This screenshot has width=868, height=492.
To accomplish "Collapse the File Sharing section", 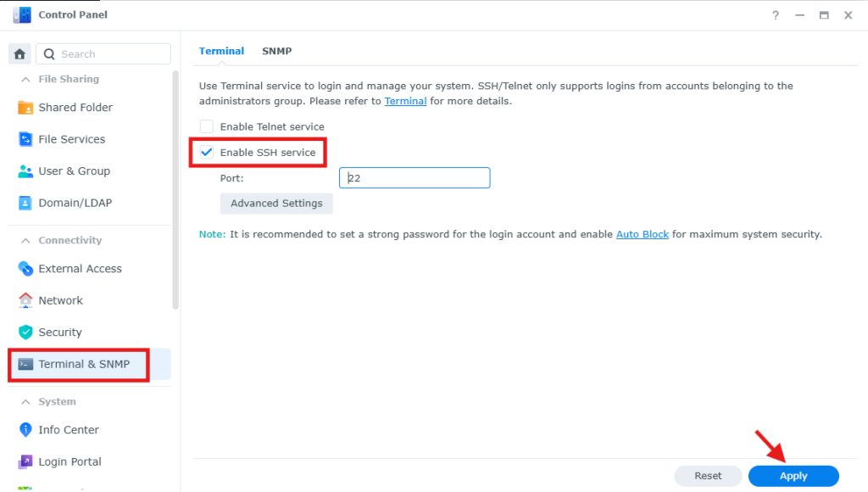I will click(25, 79).
